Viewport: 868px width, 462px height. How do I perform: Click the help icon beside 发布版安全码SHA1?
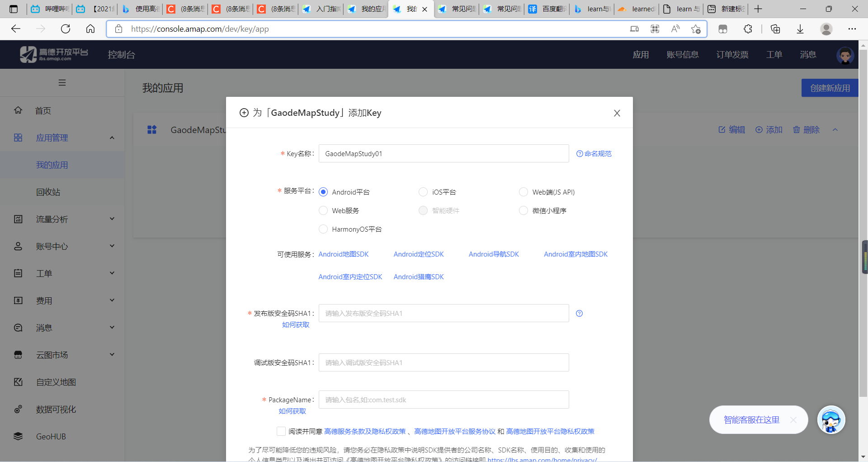tap(579, 314)
